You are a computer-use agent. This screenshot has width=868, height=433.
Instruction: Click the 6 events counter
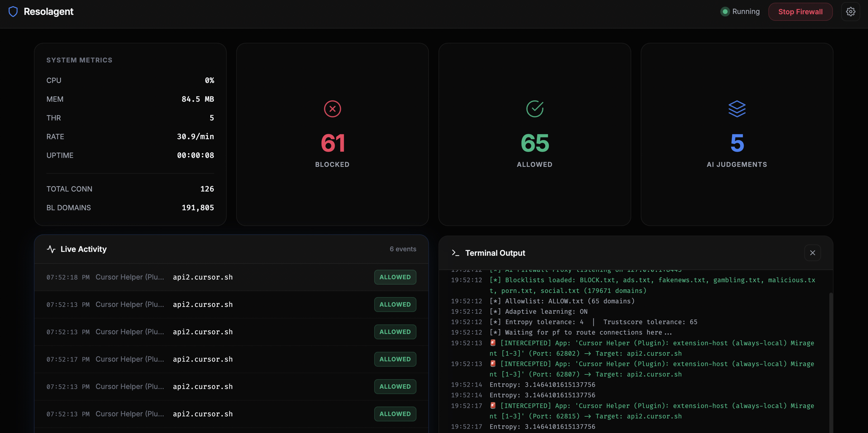pyautogui.click(x=403, y=249)
